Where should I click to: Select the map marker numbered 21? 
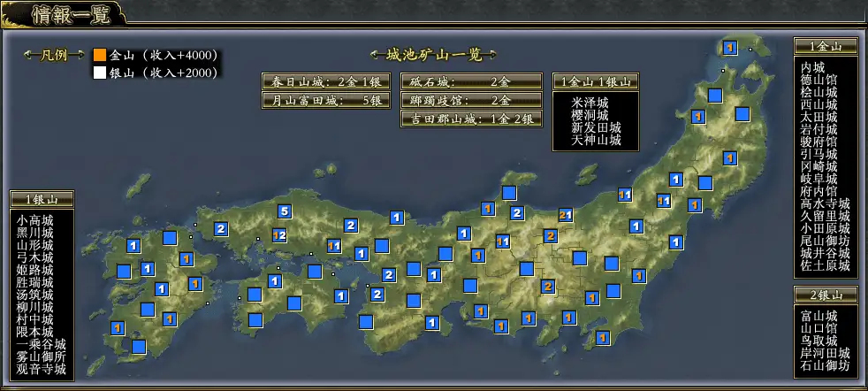click(565, 216)
